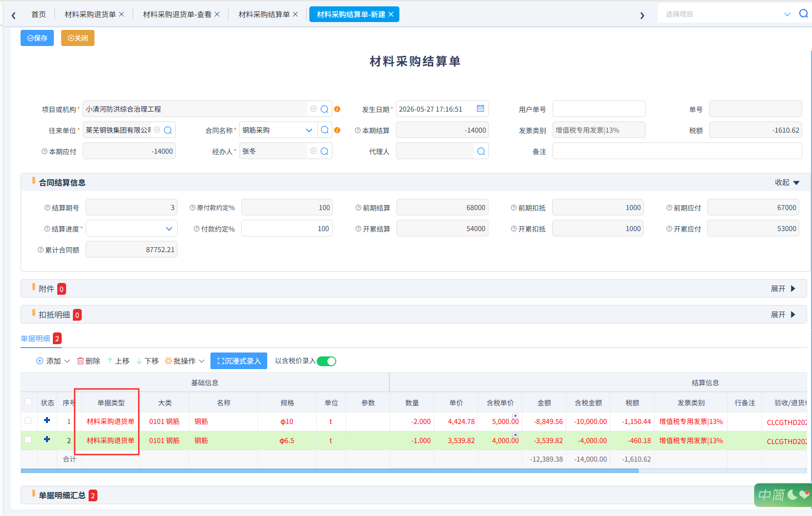This screenshot has width=812, height=516.
Task: Check the checkbox for row 2 (φ6.5)
Action: coord(28,440)
